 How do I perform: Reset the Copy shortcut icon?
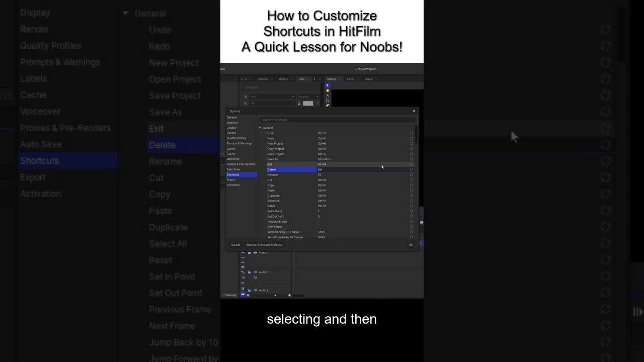(412, 185)
